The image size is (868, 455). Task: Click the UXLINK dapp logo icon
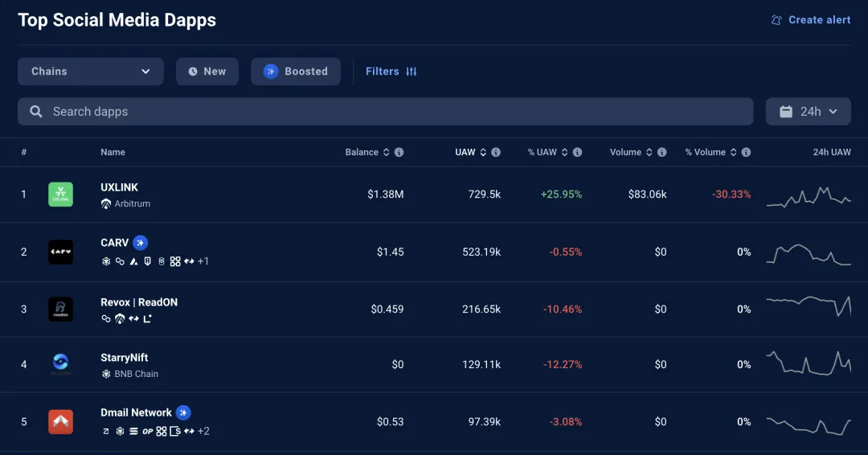(x=60, y=195)
